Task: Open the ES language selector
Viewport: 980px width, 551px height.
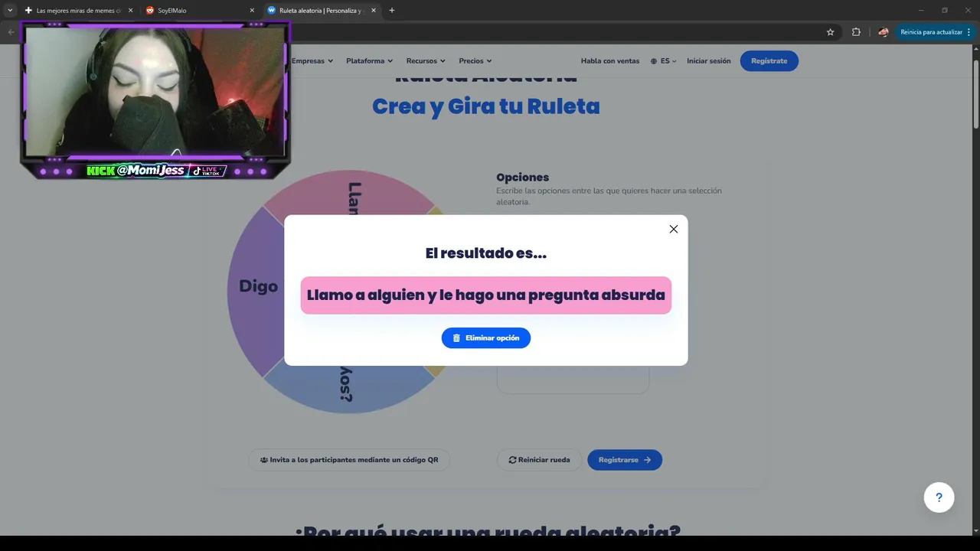Action: pyautogui.click(x=664, y=61)
